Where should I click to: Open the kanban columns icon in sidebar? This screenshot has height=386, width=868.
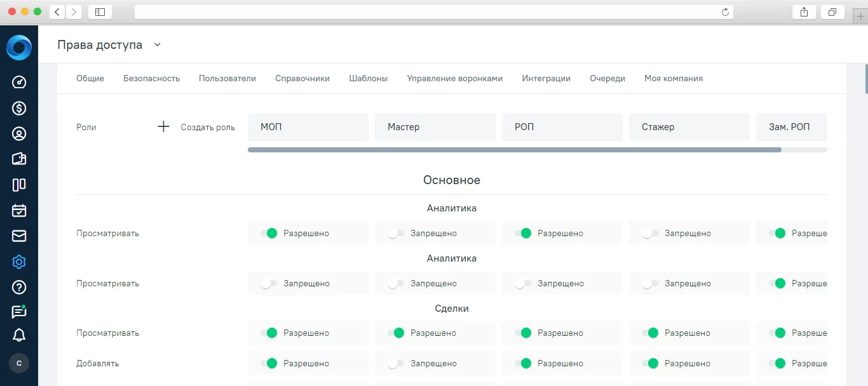19,185
